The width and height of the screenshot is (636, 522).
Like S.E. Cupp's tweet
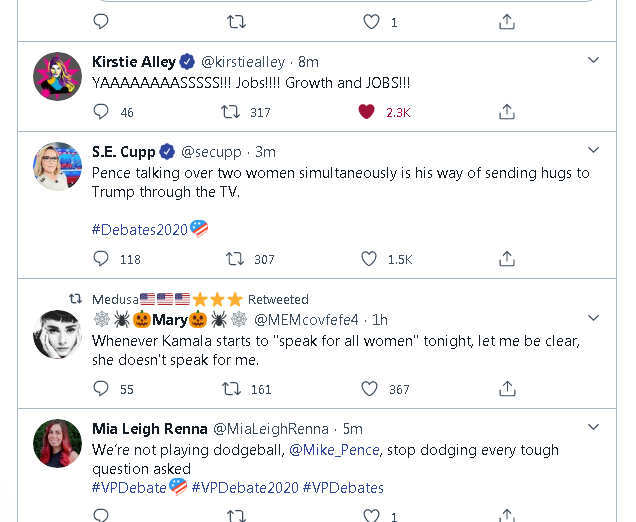369,259
